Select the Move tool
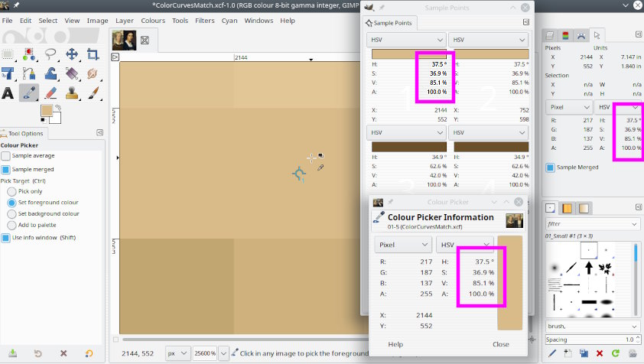This screenshot has width=644, height=364. tap(72, 54)
